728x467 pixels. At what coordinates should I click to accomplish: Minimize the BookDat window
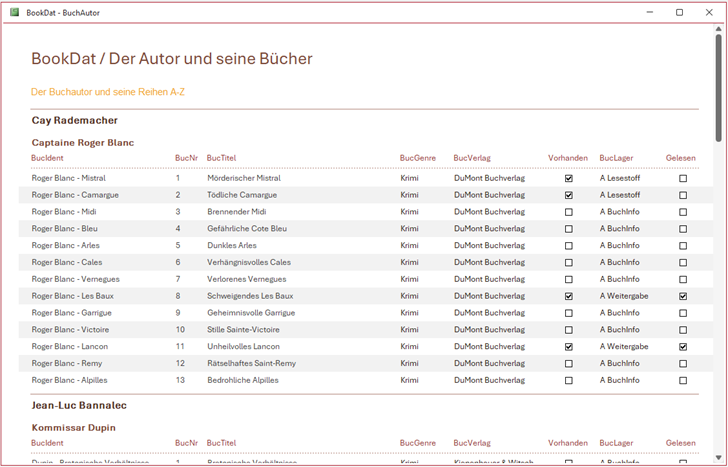tap(649, 12)
